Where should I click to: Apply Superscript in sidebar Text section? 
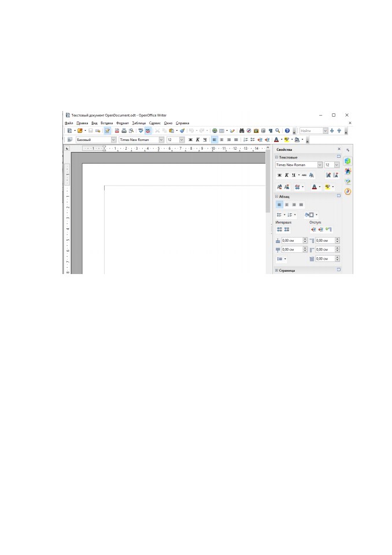(x=279, y=187)
